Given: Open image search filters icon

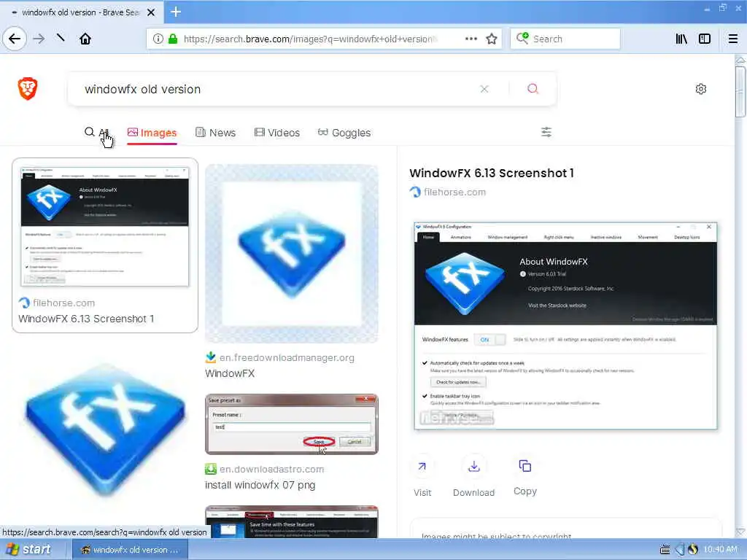Looking at the screenshot, I should pyautogui.click(x=546, y=133).
